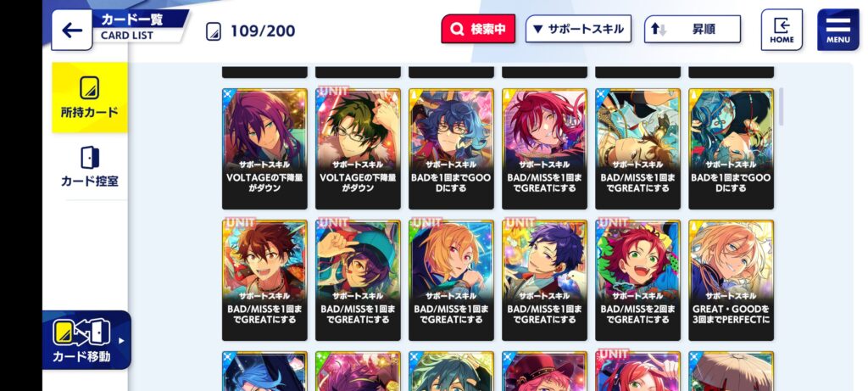Select the 所持カード sidebar tab

click(90, 98)
